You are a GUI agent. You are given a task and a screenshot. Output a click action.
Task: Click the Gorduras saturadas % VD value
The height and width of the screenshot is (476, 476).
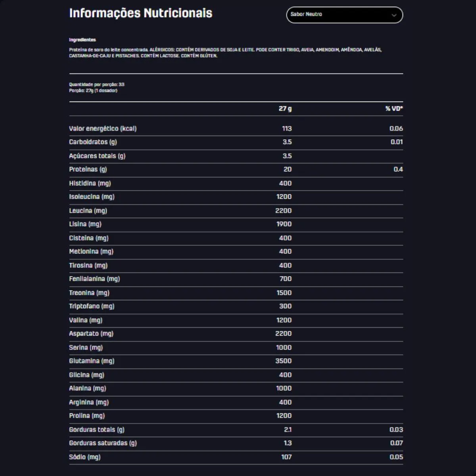(396, 443)
